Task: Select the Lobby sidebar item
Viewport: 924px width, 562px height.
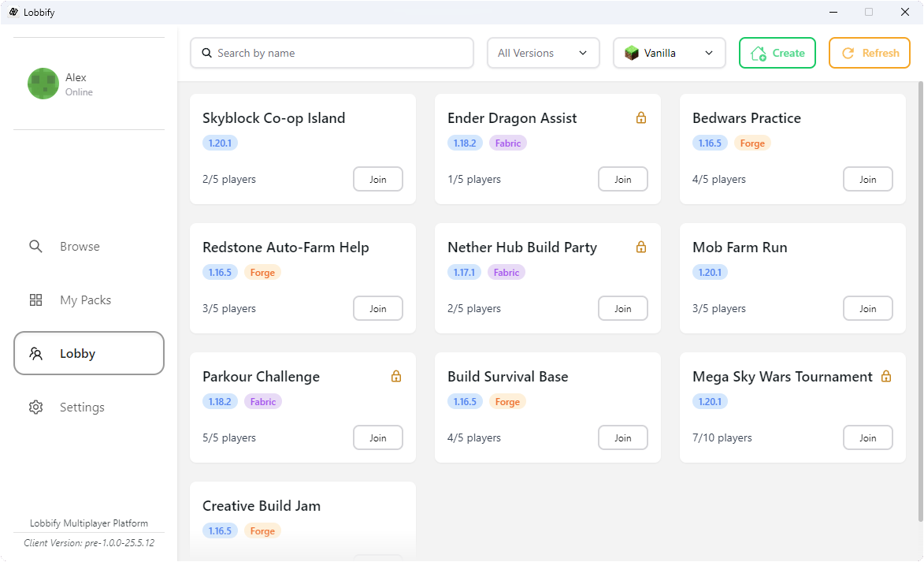Action: pyautogui.click(x=89, y=353)
